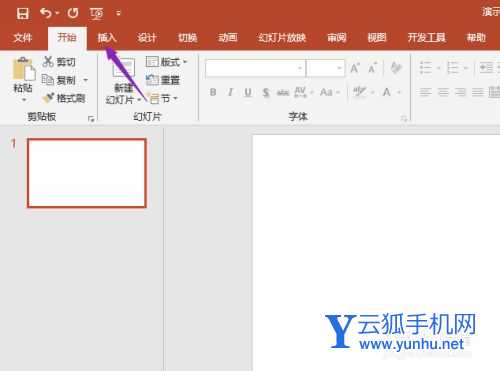Click the Numbering list icon
The width and height of the screenshot is (500, 371).
click(x=453, y=68)
